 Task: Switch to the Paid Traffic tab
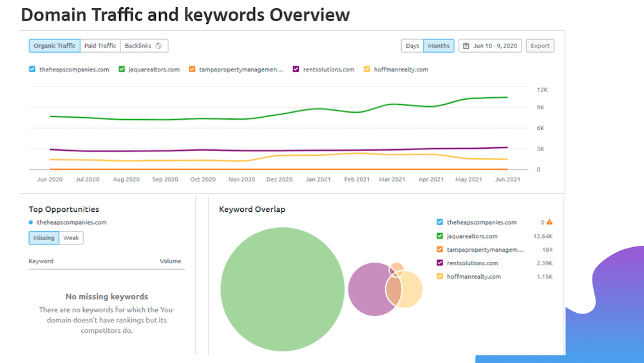pos(100,46)
